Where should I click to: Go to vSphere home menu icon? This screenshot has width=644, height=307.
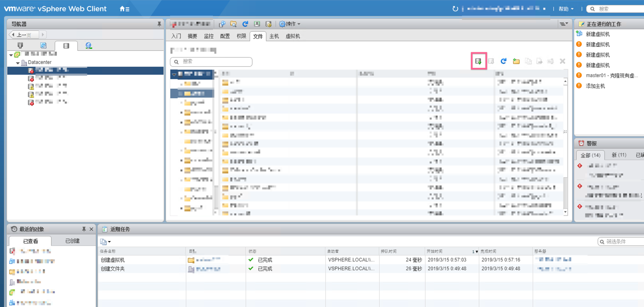pos(124,9)
